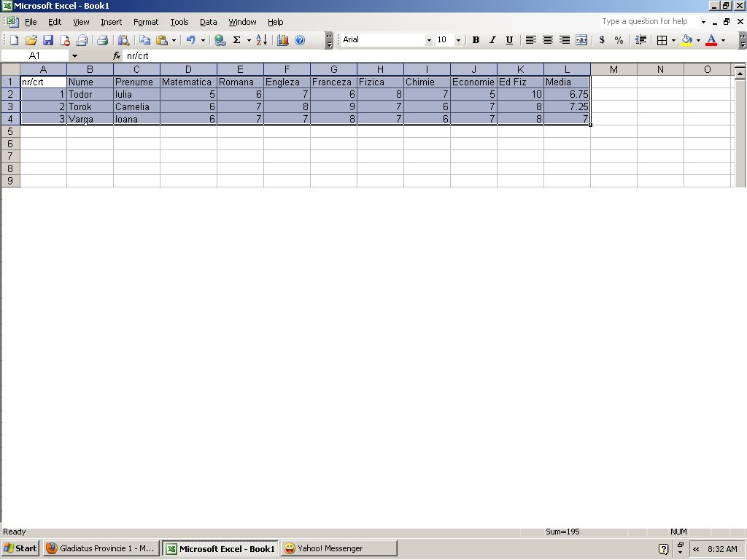Open the font name dropdown
Screen dimensions: 747x560
point(429,40)
